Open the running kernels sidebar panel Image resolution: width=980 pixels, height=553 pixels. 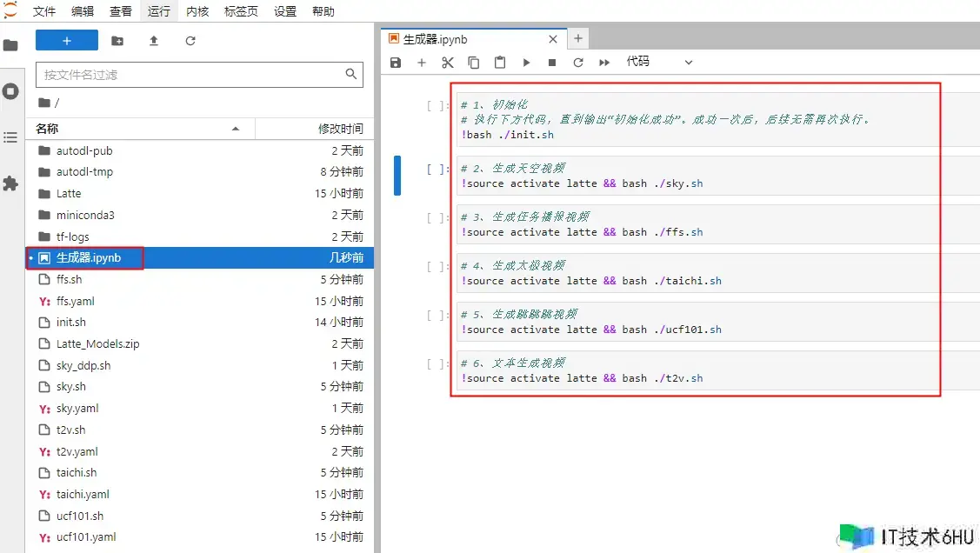point(10,91)
